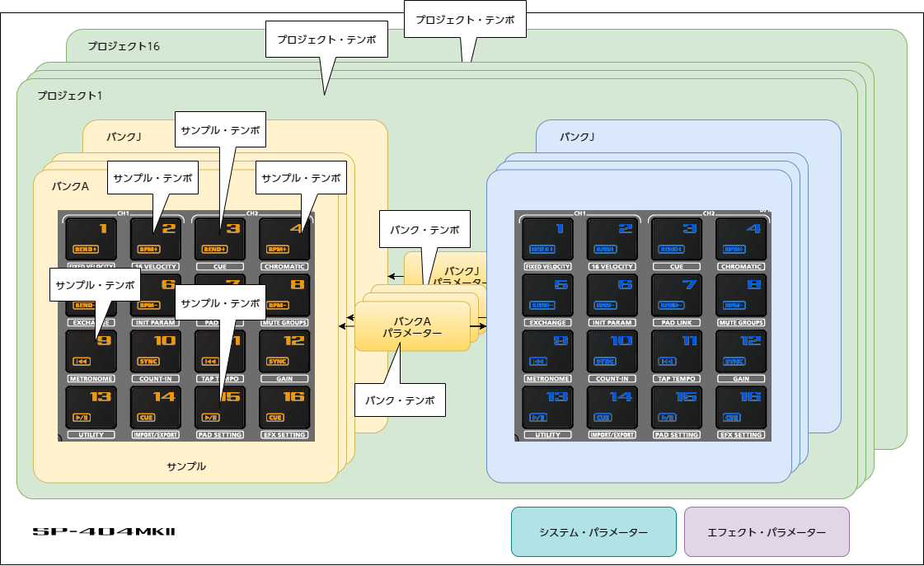Image resolution: width=924 pixels, height=566 pixels.
Task: Select blue pad 8 with BPM- label
Action: [x=739, y=294]
